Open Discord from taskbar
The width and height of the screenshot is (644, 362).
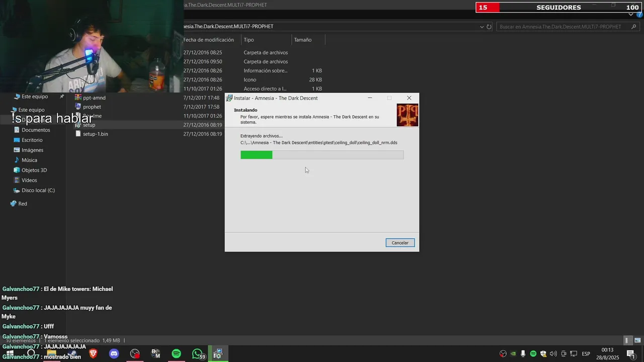(x=114, y=354)
